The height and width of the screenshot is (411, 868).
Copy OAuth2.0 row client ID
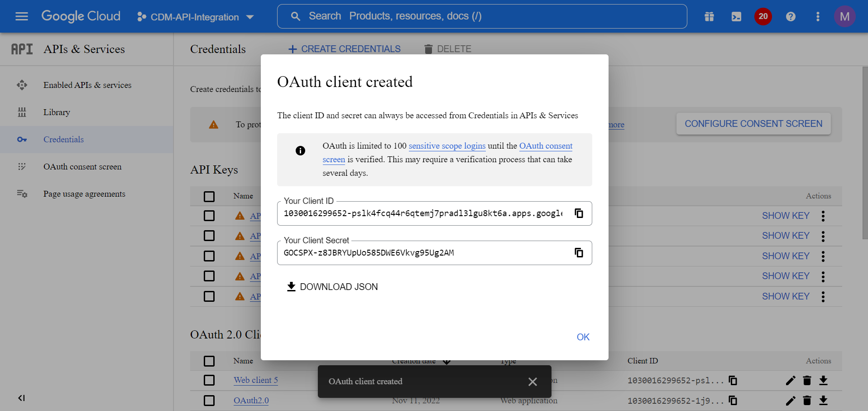click(733, 400)
